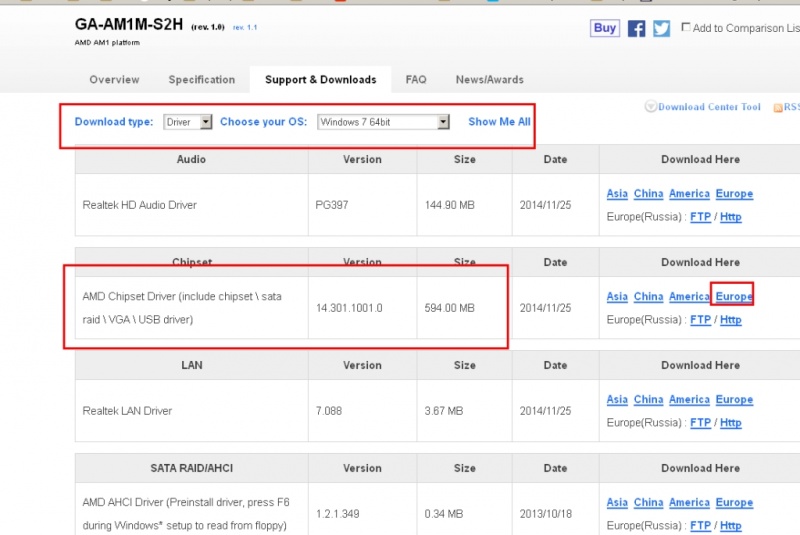Download AMD Chipset Driver from Europe
This screenshot has width=800, height=535.
[734, 297]
